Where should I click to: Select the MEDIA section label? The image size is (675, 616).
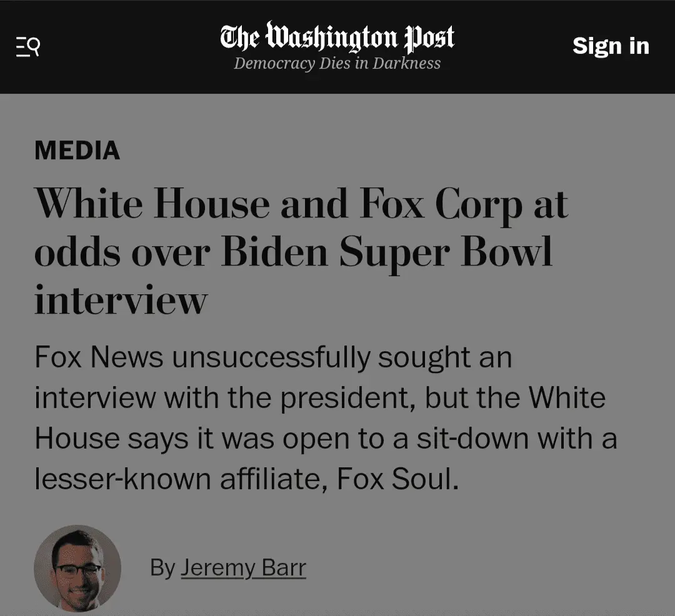click(77, 151)
